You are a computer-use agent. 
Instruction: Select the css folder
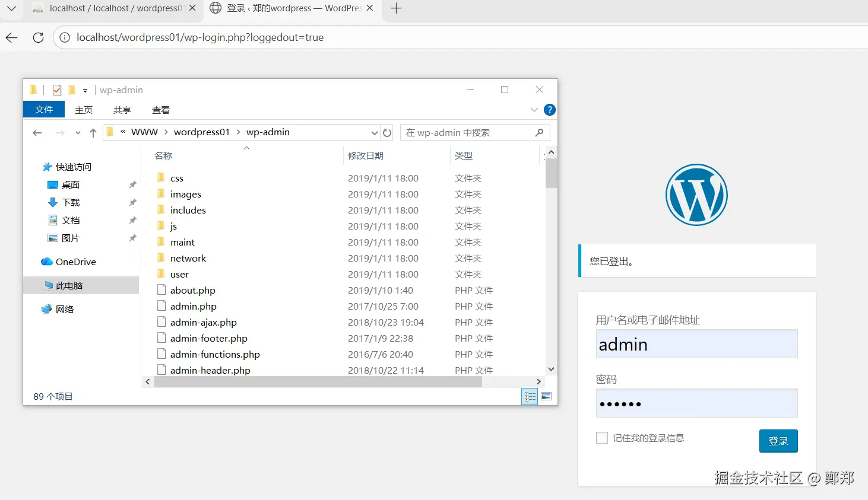point(177,179)
